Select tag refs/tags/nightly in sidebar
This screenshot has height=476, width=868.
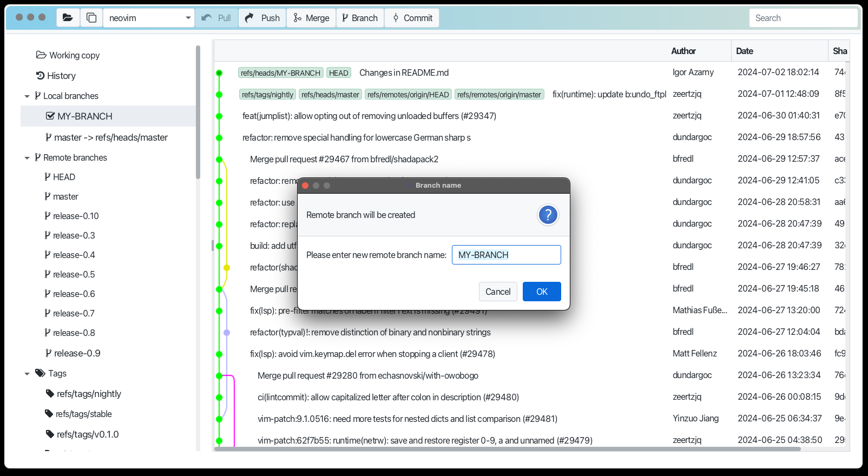(x=83, y=394)
